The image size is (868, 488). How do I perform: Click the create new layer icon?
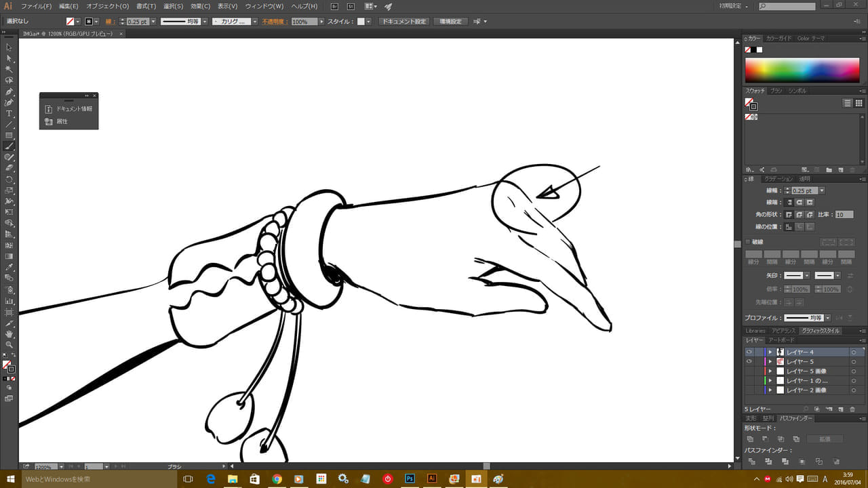(841, 409)
